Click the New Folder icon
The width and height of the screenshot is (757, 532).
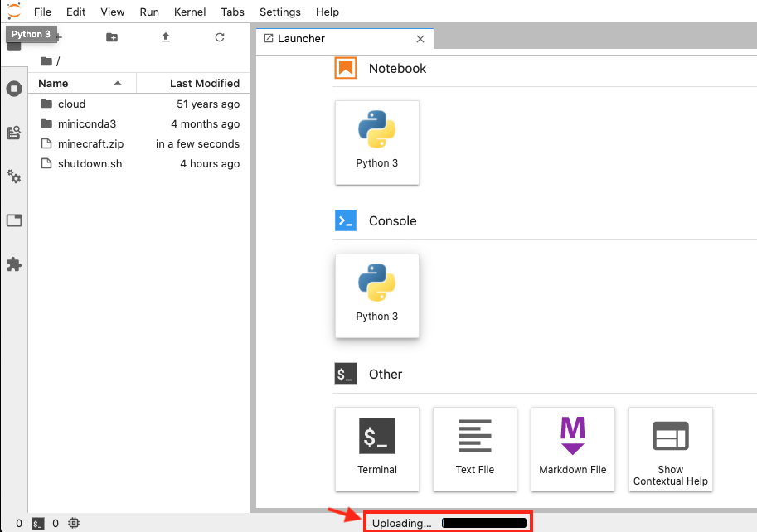click(x=112, y=37)
